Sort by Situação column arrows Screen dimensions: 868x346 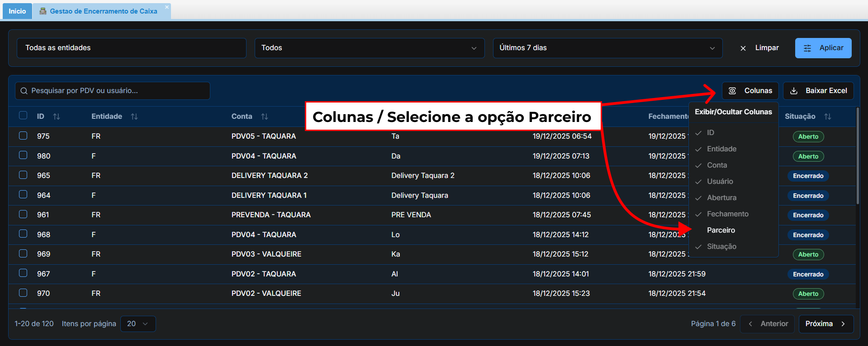(x=828, y=117)
